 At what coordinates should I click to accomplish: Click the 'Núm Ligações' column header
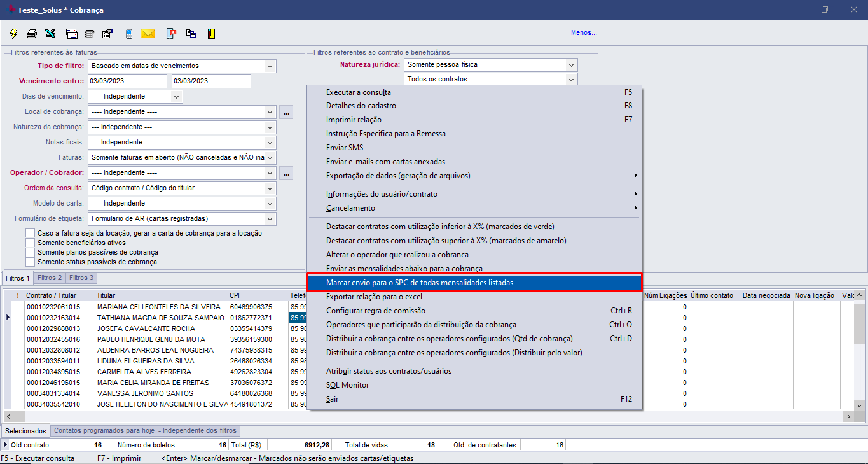pyautogui.click(x=666, y=295)
